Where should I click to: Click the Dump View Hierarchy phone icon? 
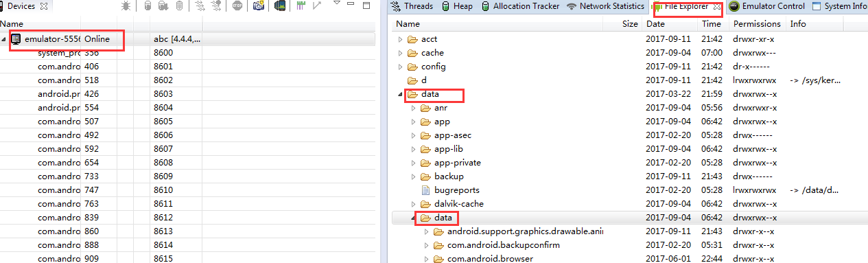click(x=280, y=5)
